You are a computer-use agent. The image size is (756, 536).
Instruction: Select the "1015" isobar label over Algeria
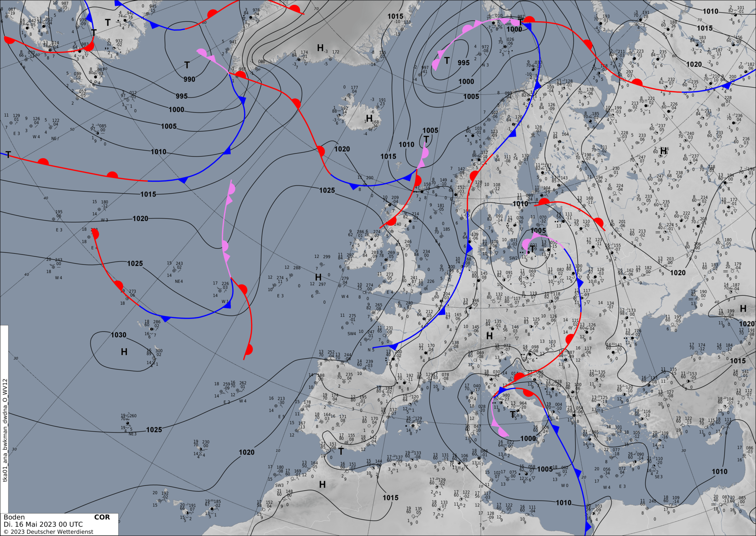tap(391, 498)
